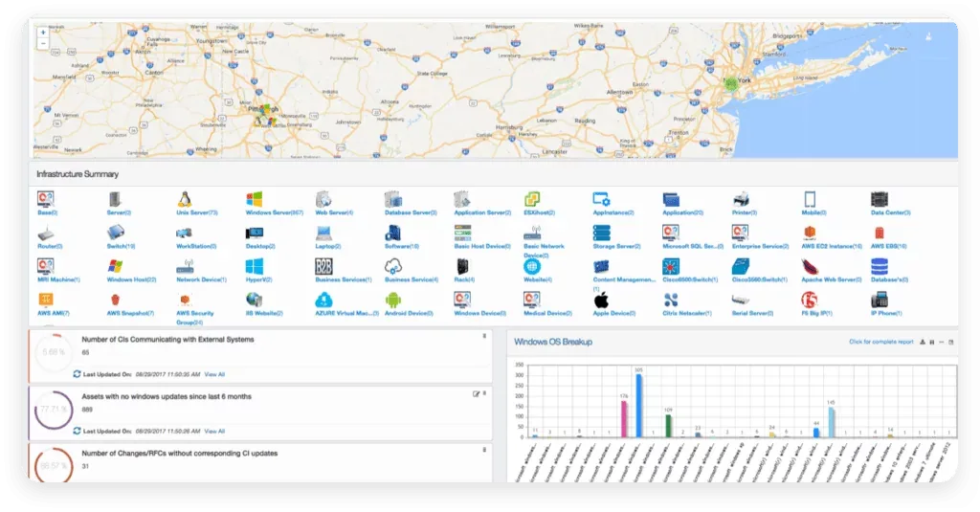Open the AWS Snapshot(7) label link
The width and height of the screenshot is (980, 512).
(x=130, y=314)
